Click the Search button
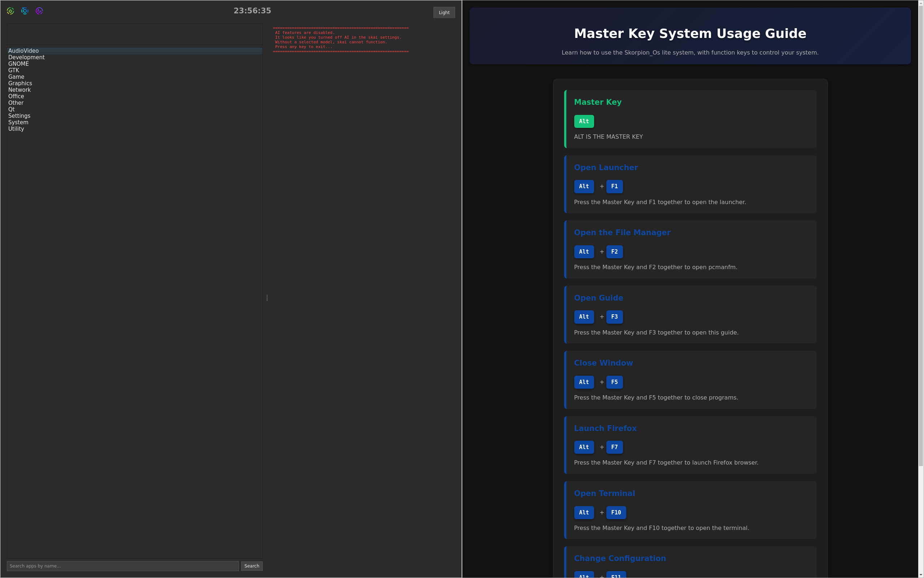The height and width of the screenshot is (578, 924). pos(252,566)
